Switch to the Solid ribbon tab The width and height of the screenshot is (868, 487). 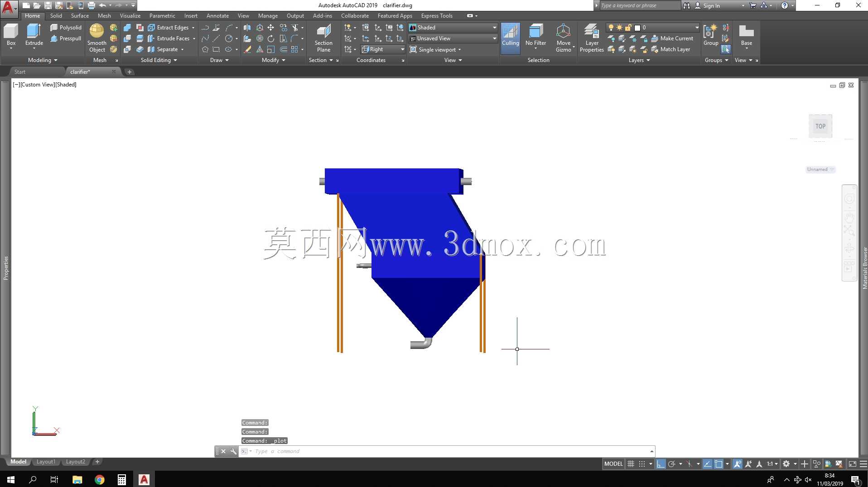point(56,16)
